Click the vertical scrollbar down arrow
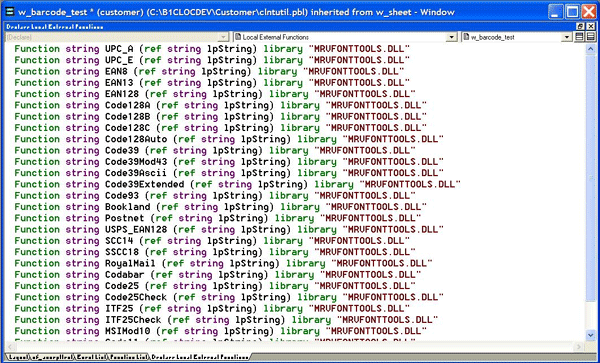This screenshot has height=363, width=600. point(590,335)
